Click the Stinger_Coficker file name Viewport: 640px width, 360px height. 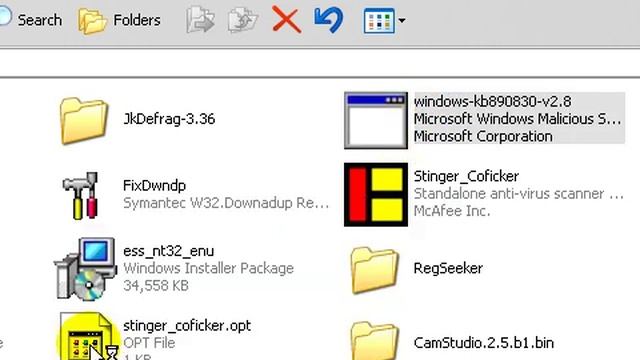(x=466, y=176)
